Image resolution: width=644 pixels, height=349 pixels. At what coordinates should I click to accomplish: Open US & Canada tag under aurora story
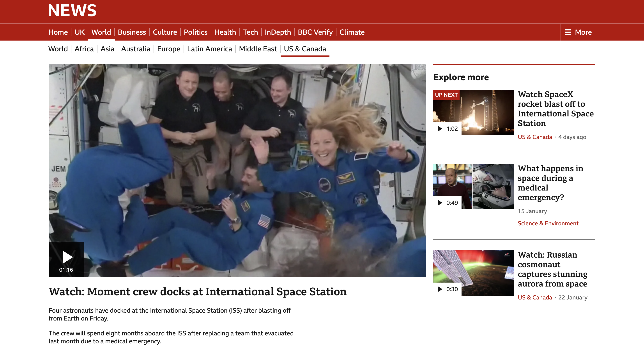coord(535,297)
